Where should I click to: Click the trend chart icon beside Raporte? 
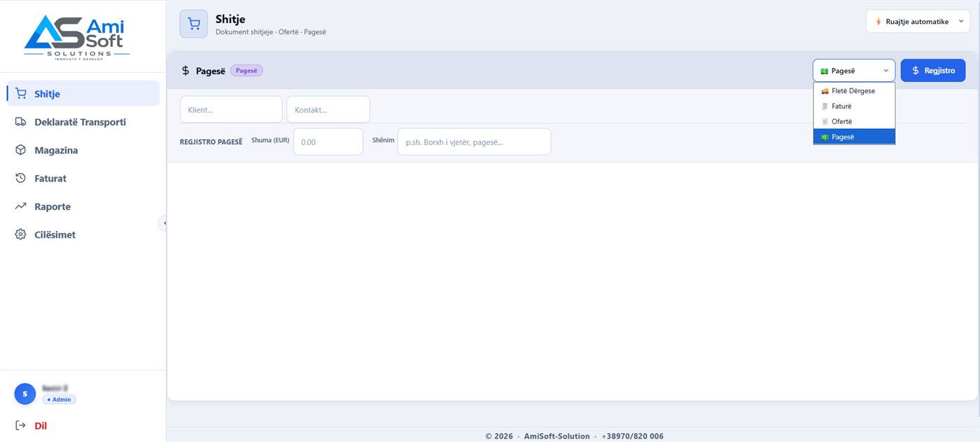tap(21, 207)
